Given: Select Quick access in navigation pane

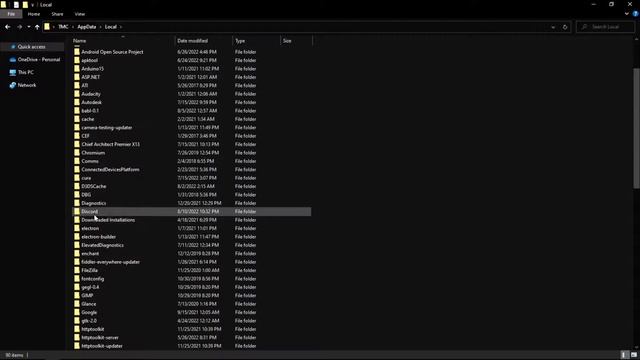Looking at the screenshot, I should 32,47.
